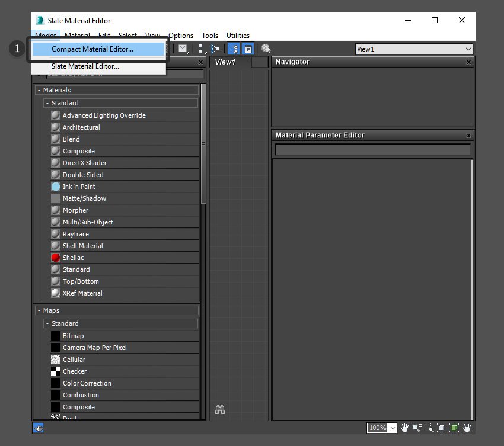Select the Zoom tool magnifier icon
The width and height of the screenshot is (504, 446).
pos(417,428)
